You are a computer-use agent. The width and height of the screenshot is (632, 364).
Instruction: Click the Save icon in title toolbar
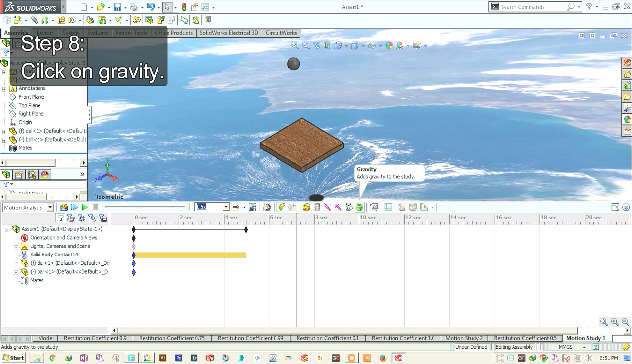(117, 7)
